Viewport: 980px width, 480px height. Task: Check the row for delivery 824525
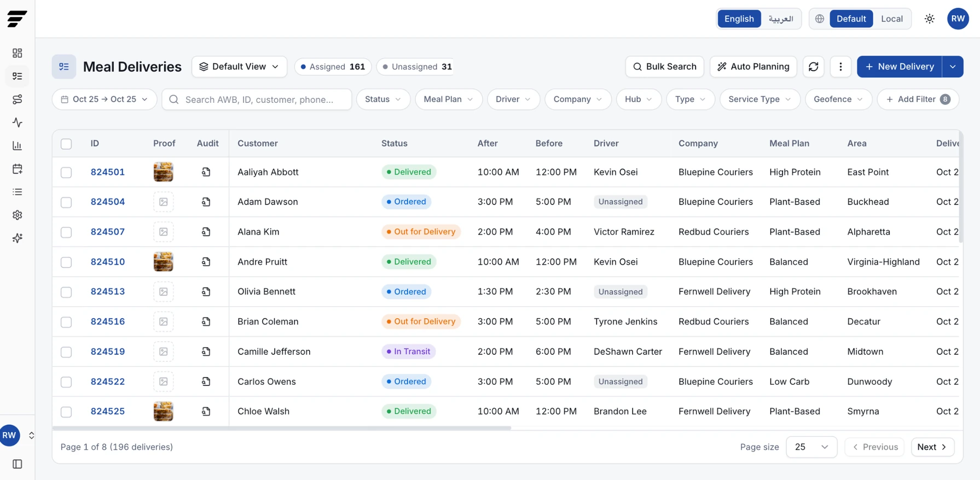tap(66, 412)
